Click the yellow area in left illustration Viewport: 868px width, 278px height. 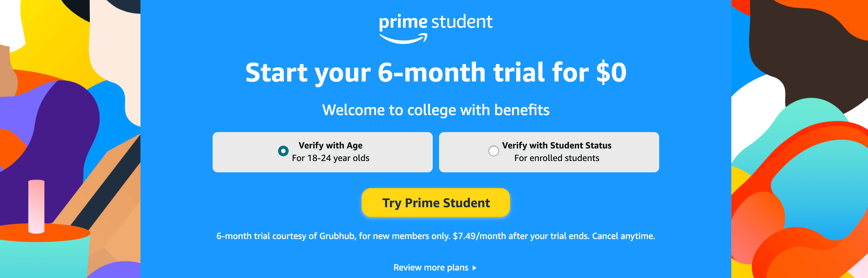pyautogui.click(x=54, y=37)
